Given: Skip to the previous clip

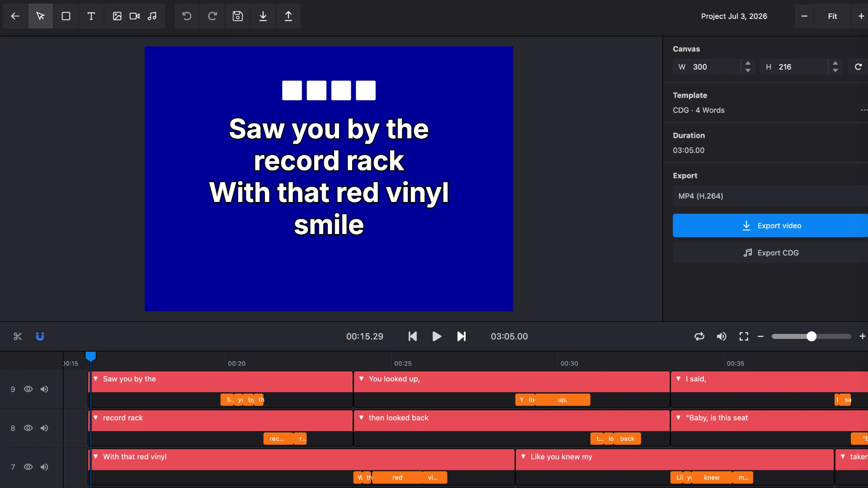Looking at the screenshot, I should click(x=412, y=337).
